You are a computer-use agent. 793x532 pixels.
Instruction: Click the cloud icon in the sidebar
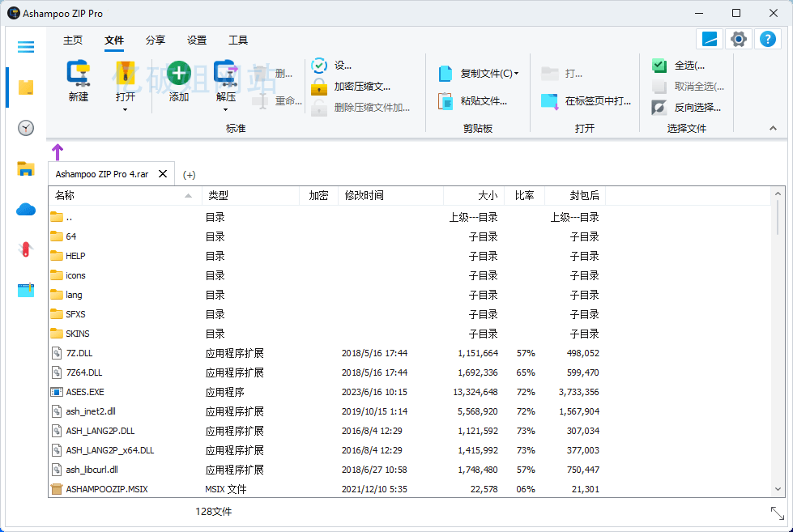26,210
